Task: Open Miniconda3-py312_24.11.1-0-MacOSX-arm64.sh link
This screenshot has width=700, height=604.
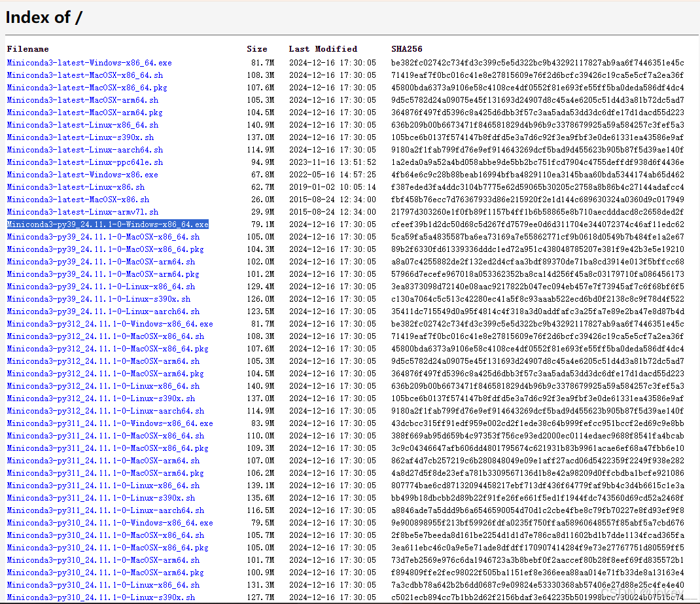Action: 103,361
